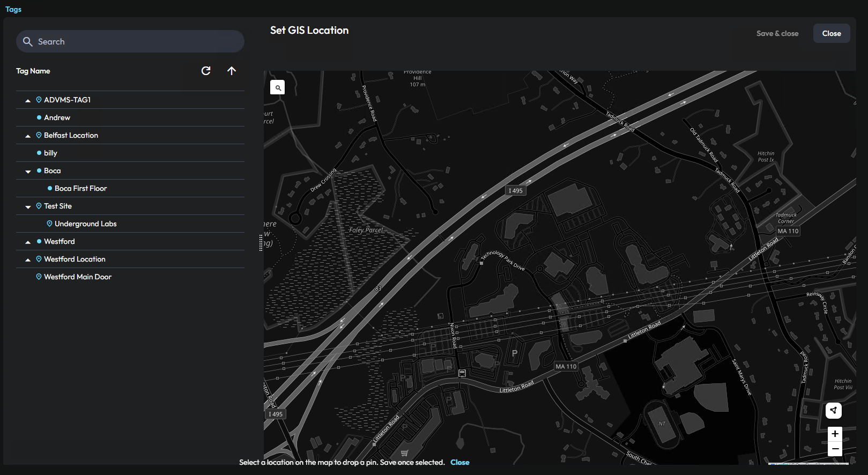Zoom out with the map minus button
868x475 pixels.
point(835,449)
